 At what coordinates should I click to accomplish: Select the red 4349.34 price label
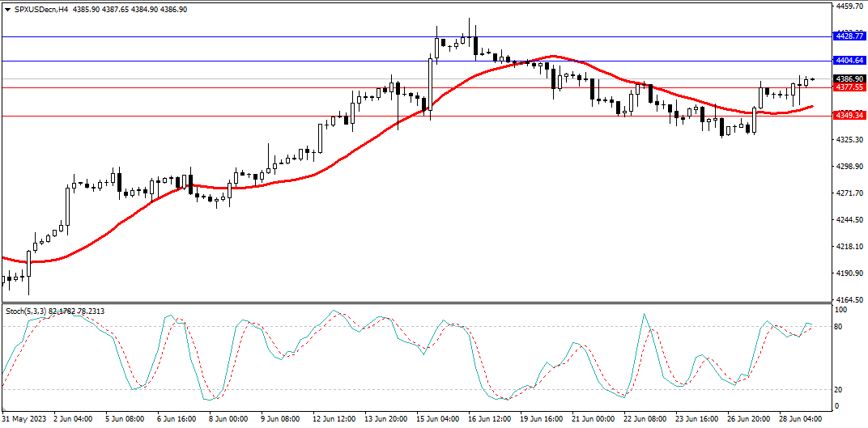click(x=849, y=116)
